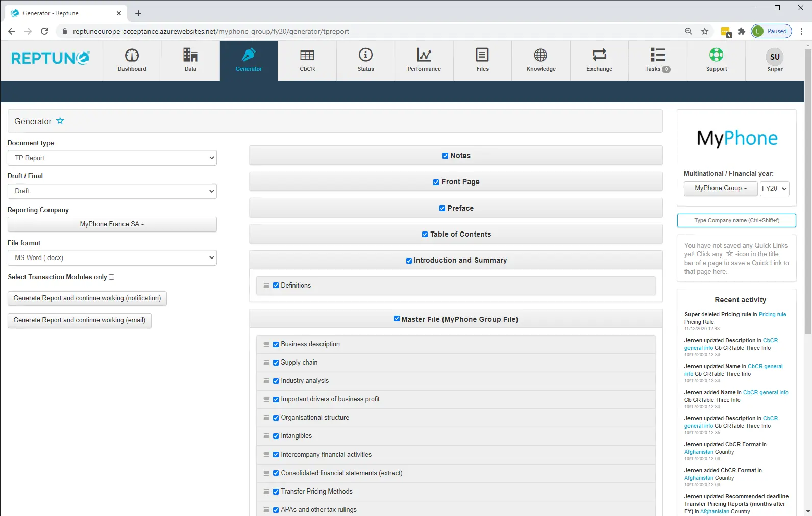This screenshot has height=516, width=812.
Task: Uncheck Consolidated financial statements (extract) checkbox
Action: (x=276, y=473)
